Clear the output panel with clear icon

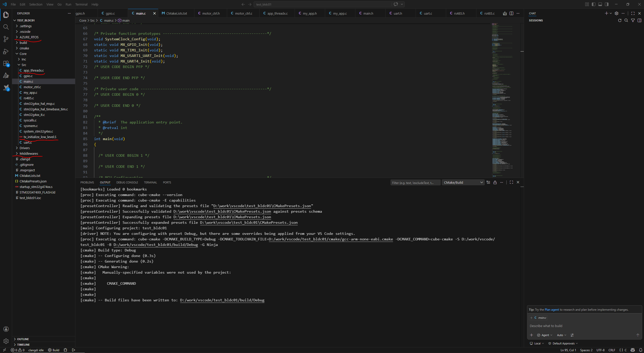(488, 182)
